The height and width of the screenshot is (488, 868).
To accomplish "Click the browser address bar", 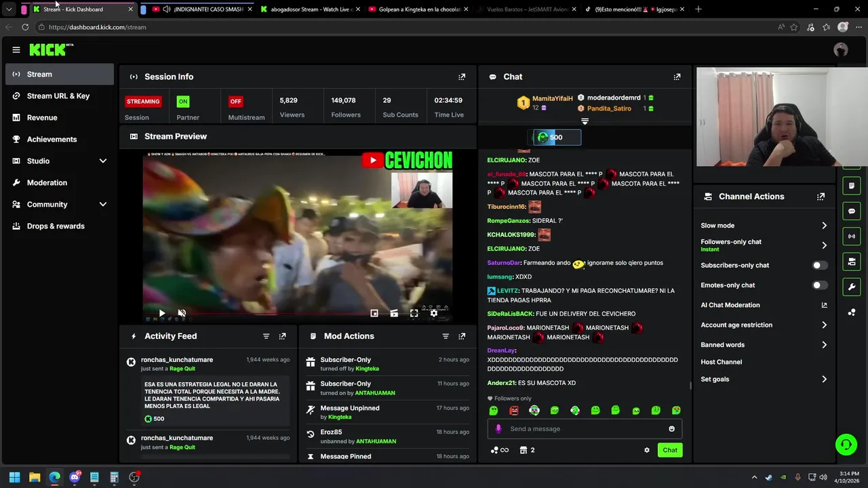I will coord(407,27).
